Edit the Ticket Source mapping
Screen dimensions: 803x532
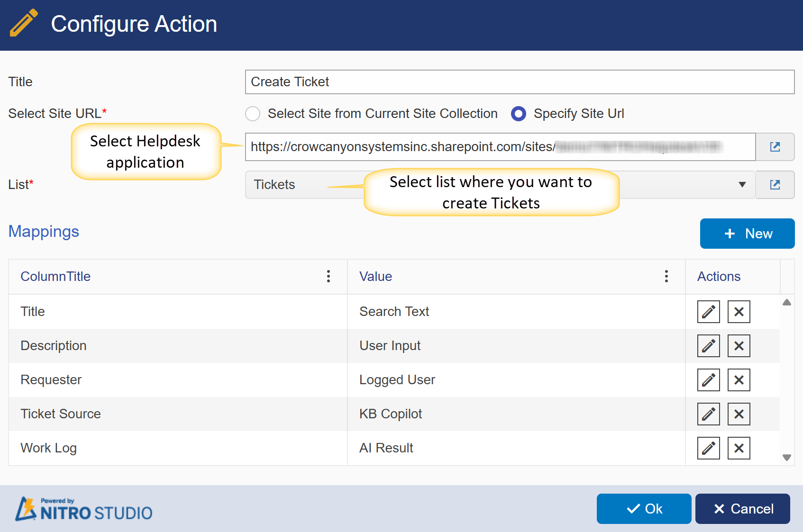coord(708,414)
